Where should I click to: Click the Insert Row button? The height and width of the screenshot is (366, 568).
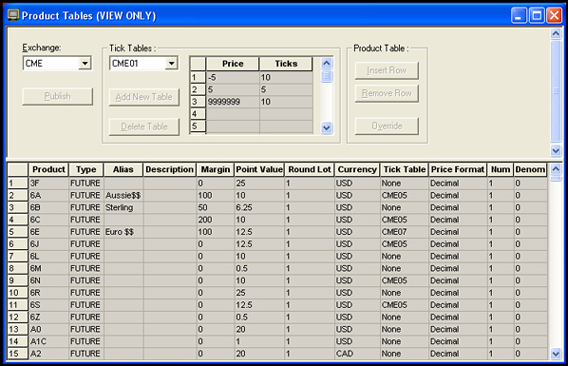387,70
